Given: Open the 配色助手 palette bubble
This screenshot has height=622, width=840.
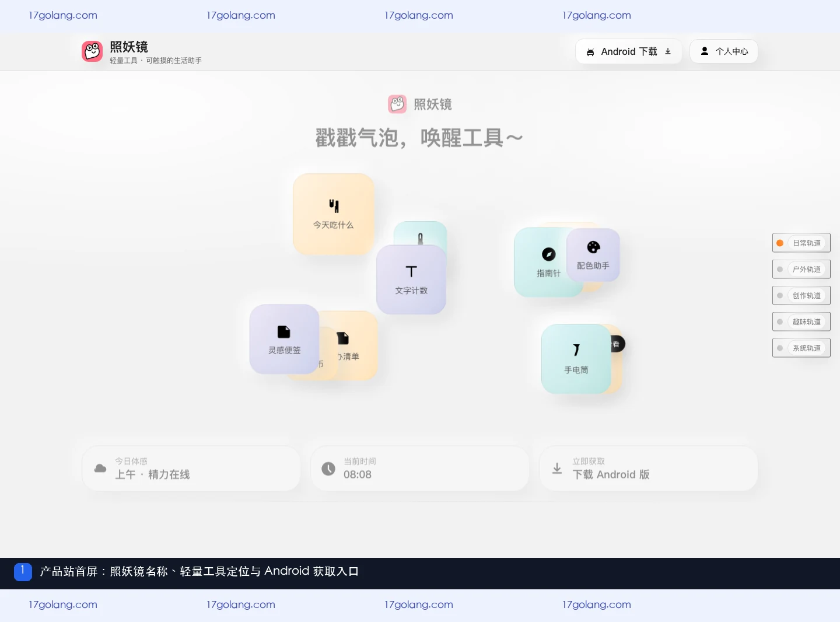Looking at the screenshot, I should point(593,255).
